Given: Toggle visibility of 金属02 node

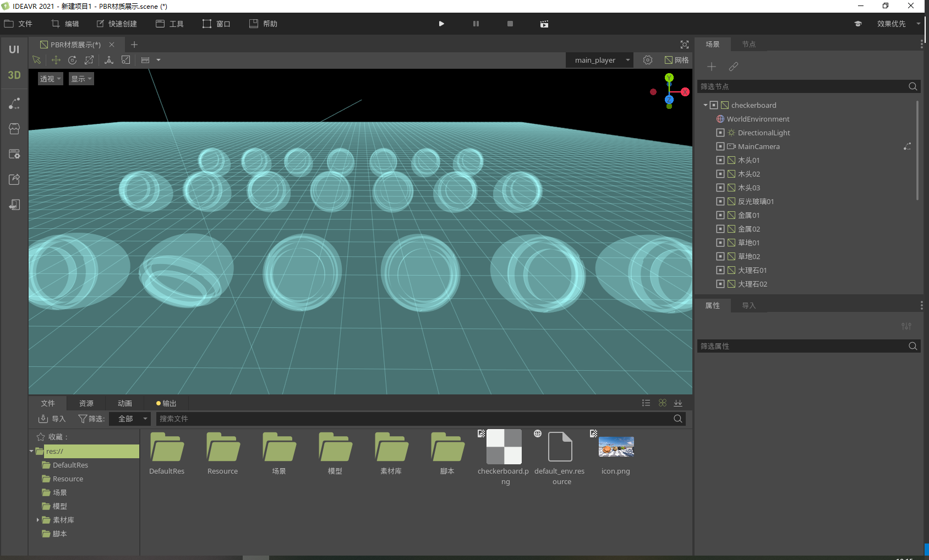Looking at the screenshot, I should [x=720, y=229].
